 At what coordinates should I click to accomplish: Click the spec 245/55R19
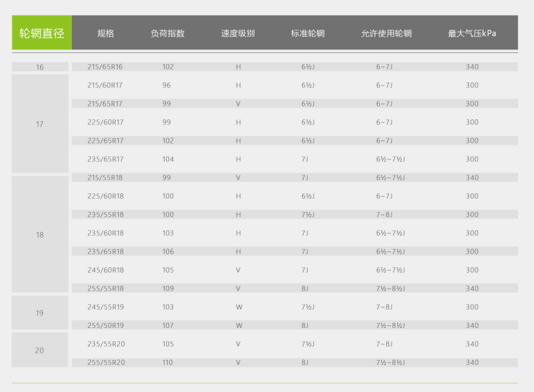pyautogui.click(x=105, y=307)
